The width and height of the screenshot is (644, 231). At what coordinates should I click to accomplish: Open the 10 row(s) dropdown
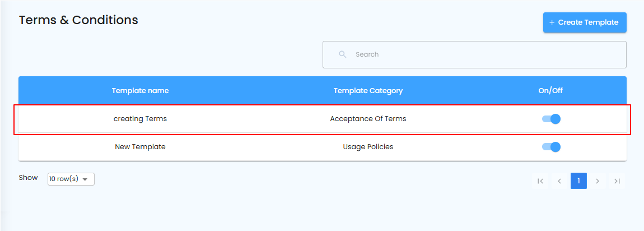(71, 179)
